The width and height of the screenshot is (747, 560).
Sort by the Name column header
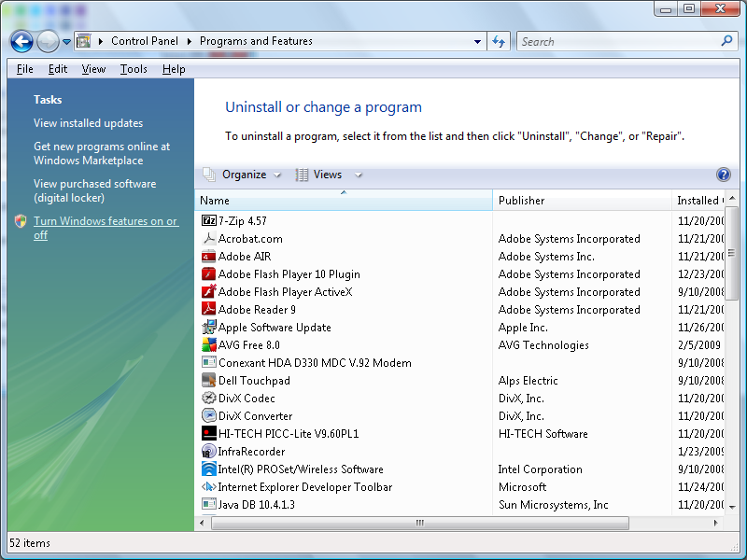344,200
